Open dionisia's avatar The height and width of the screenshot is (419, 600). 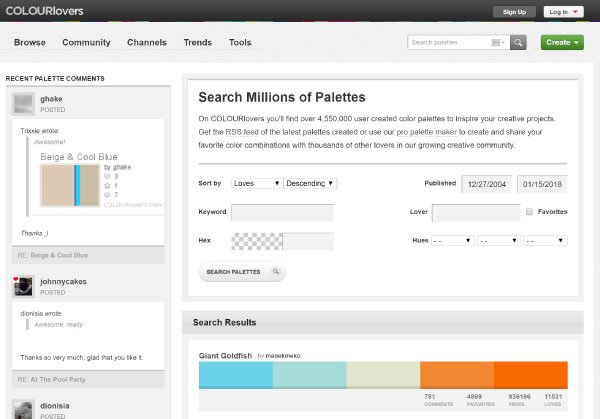(x=23, y=409)
